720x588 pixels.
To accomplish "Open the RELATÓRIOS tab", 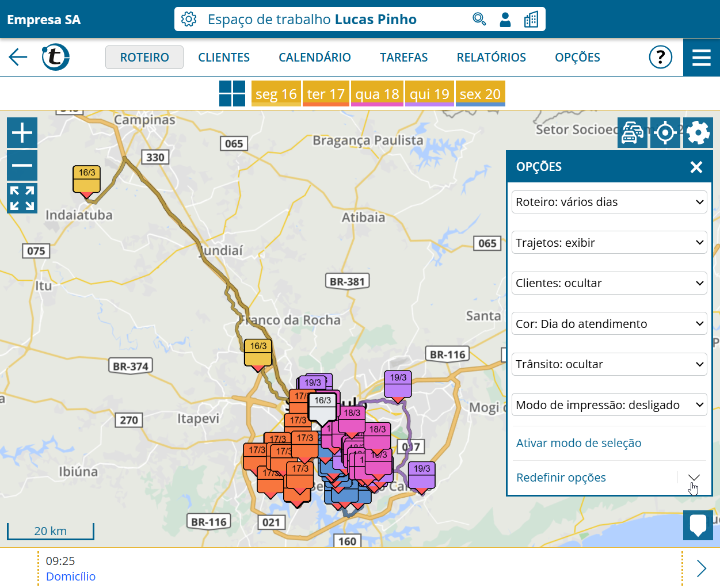I will [491, 58].
